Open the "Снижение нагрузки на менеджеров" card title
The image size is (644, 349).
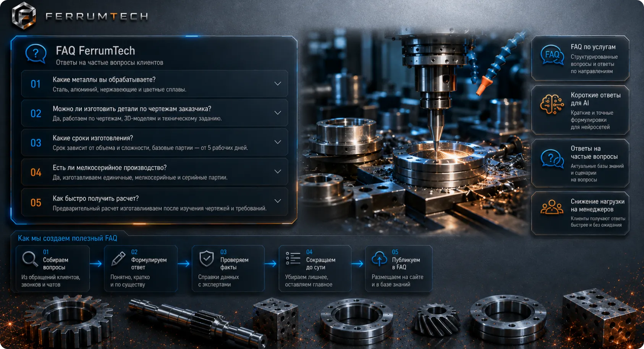(x=597, y=205)
